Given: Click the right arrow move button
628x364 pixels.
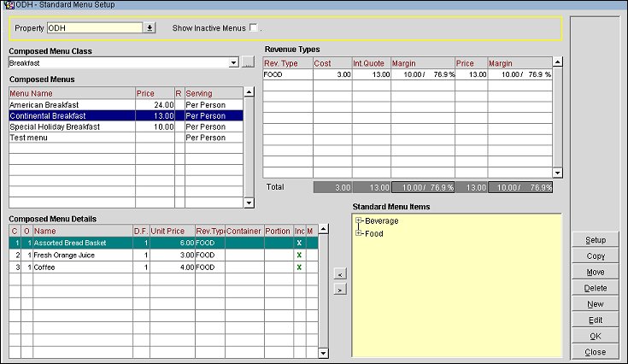Looking at the screenshot, I should (x=339, y=290).
